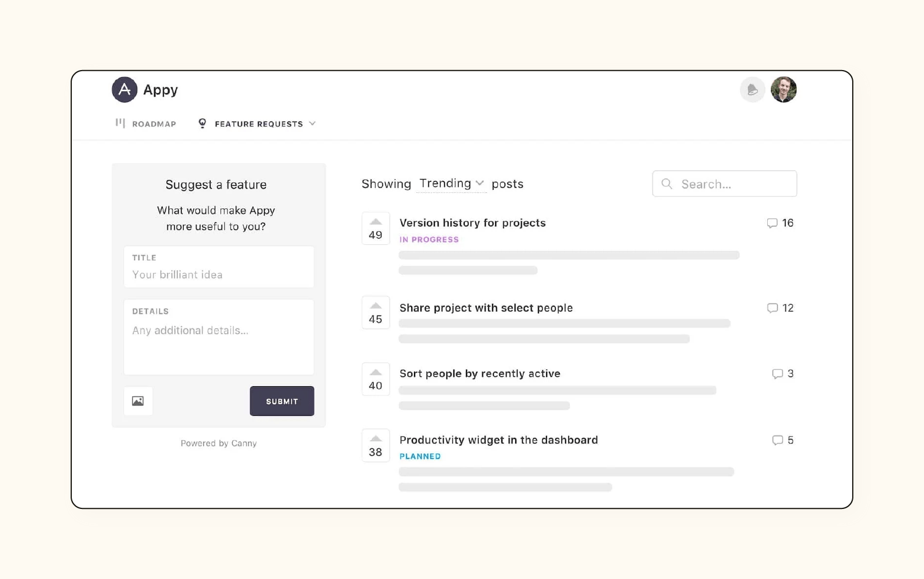
Task: Open comments on Version history for projects
Action: [x=772, y=223]
